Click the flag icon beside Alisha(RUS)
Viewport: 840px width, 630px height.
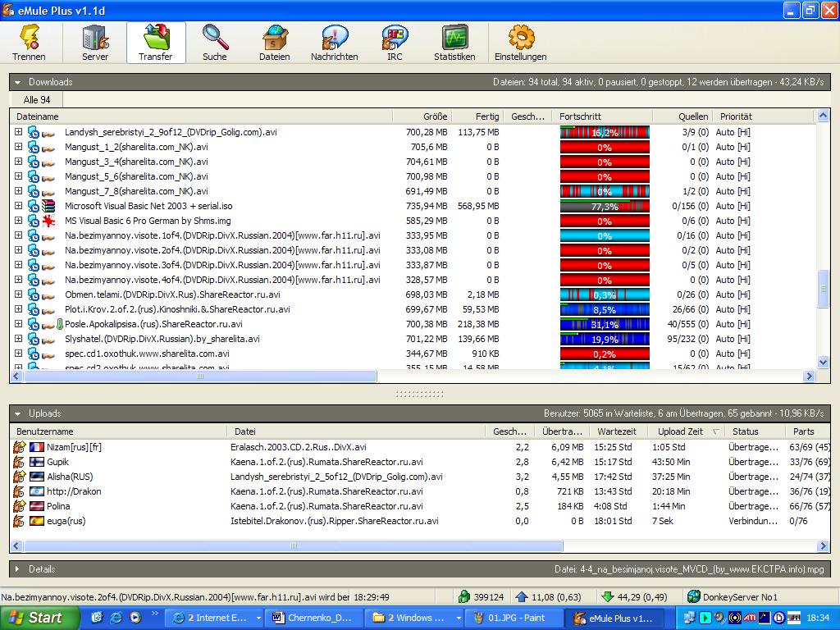point(36,477)
